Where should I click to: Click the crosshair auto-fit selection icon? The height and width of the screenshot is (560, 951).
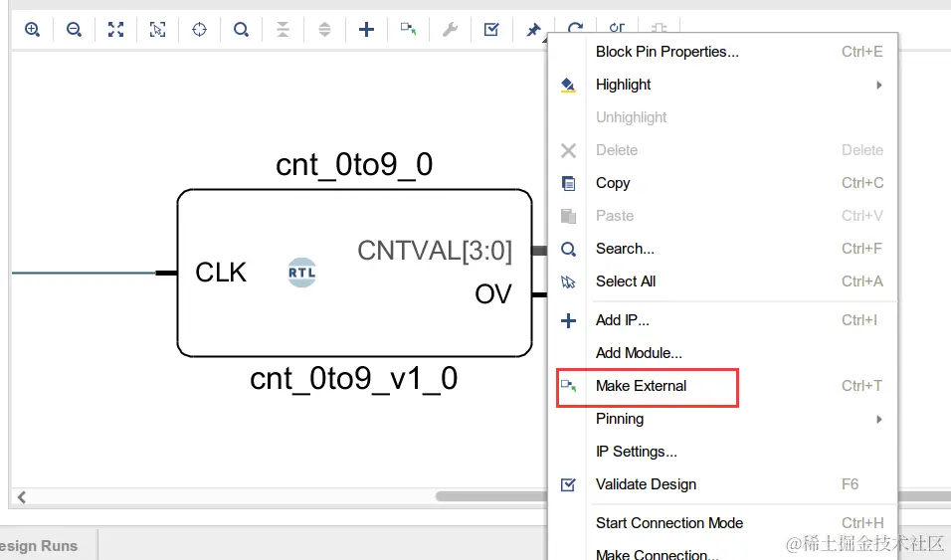(x=200, y=29)
